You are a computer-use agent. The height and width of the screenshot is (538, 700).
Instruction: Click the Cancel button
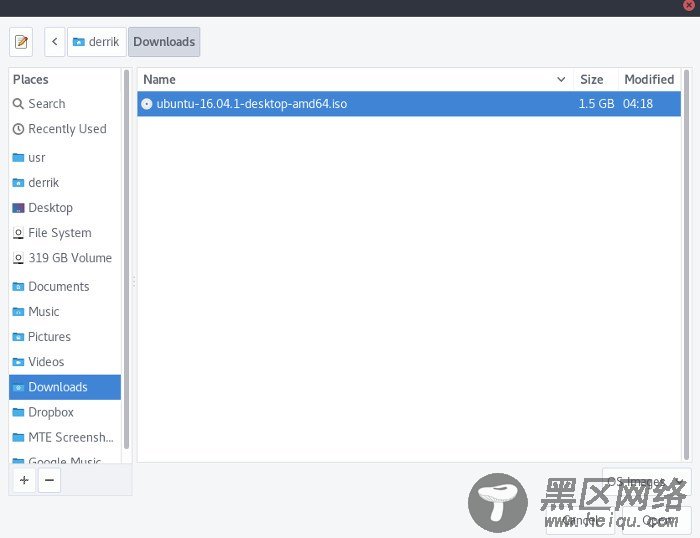click(580, 520)
